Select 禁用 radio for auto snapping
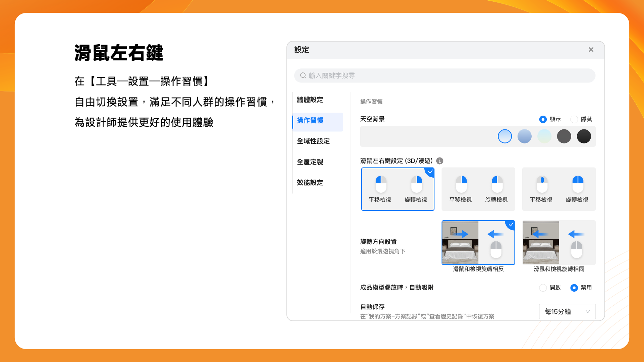 click(x=574, y=288)
